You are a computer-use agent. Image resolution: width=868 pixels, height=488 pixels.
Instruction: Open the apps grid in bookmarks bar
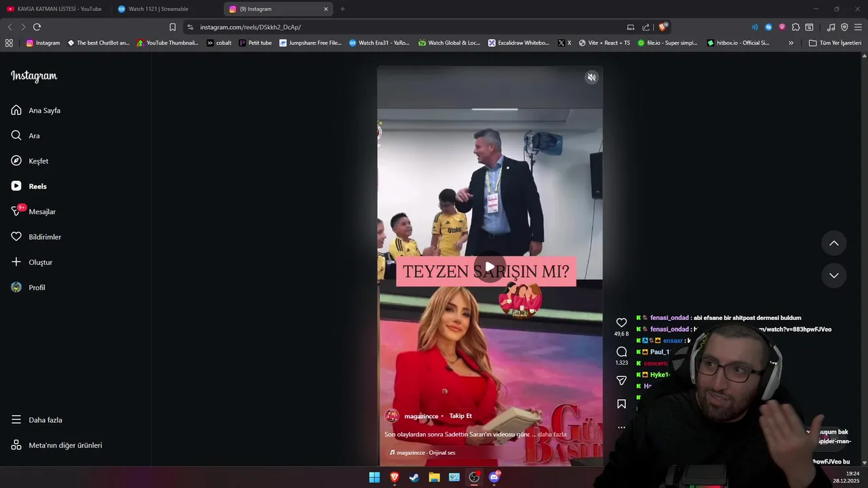click(x=9, y=43)
